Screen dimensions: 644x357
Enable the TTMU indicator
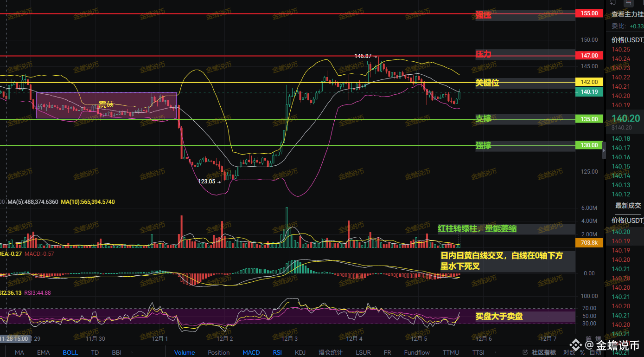(451, 352)
